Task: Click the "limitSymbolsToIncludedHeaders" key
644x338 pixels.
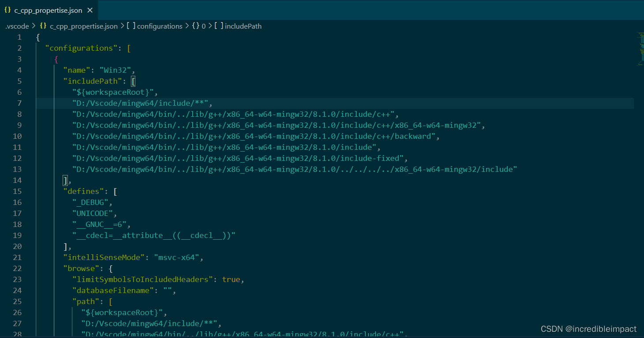Action: pyautogui.click(x=142, y=279)
